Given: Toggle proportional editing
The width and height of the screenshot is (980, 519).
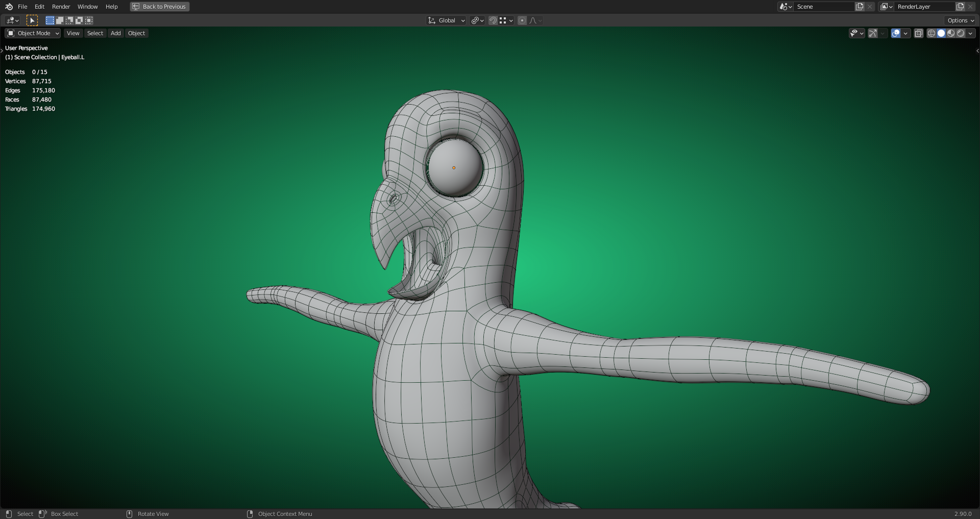Looking at the screenshot, I should point(522,20).
